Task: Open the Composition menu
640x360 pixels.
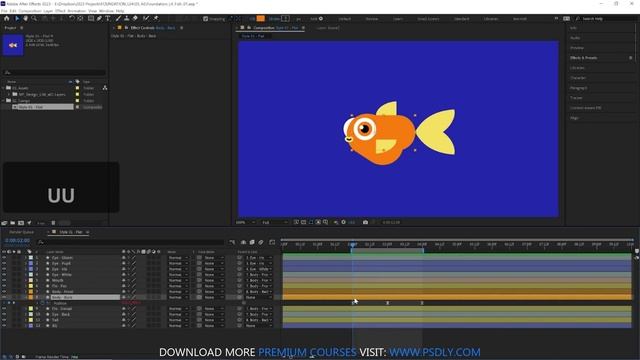Action: point(30,11)
